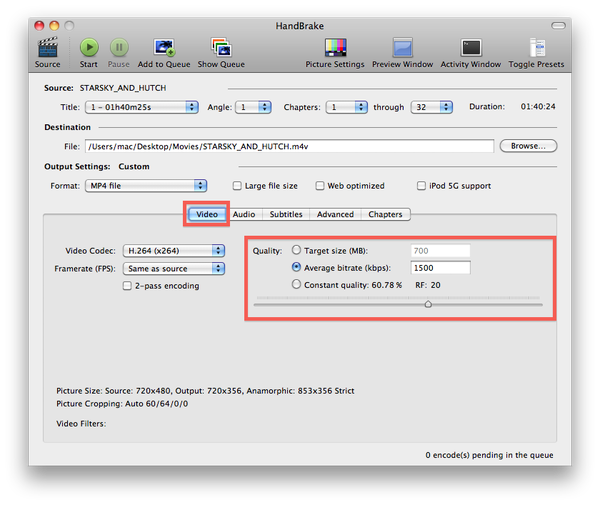600x505 pixels.
Task: Select Constant quality radio button
Action: pos(296,284)
